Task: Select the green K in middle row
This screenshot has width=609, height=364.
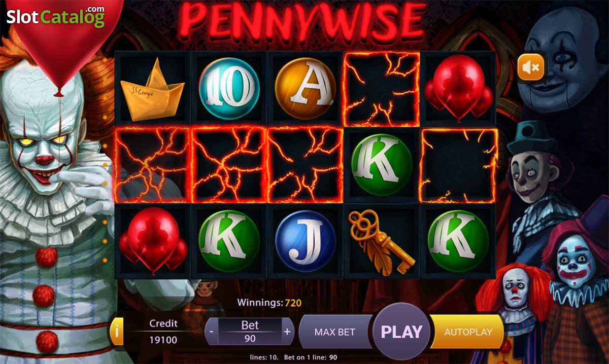Action: [382, 165]
